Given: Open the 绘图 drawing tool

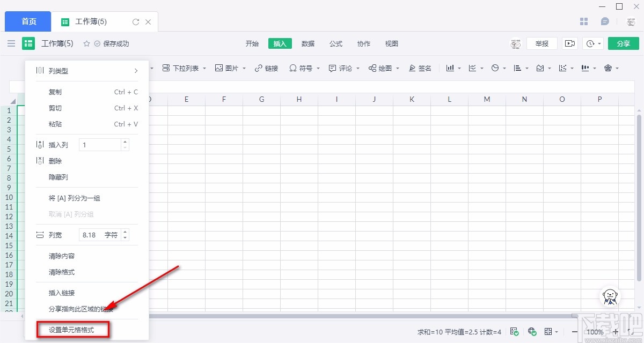Looking at the screenshot, I should pos(380,68).
